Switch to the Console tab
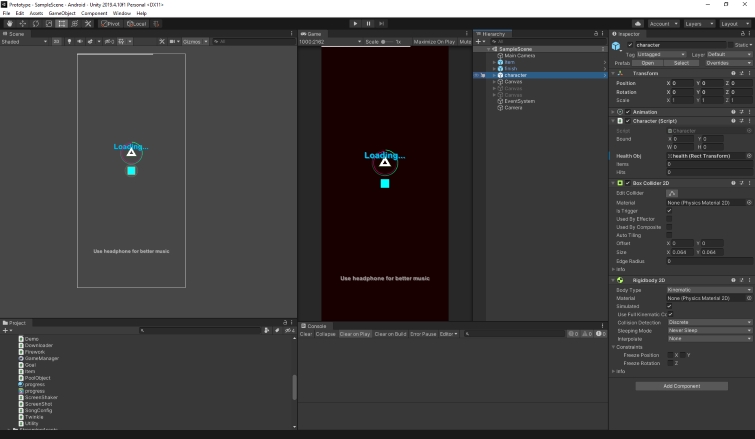755x439 pixels. point(313,326)
